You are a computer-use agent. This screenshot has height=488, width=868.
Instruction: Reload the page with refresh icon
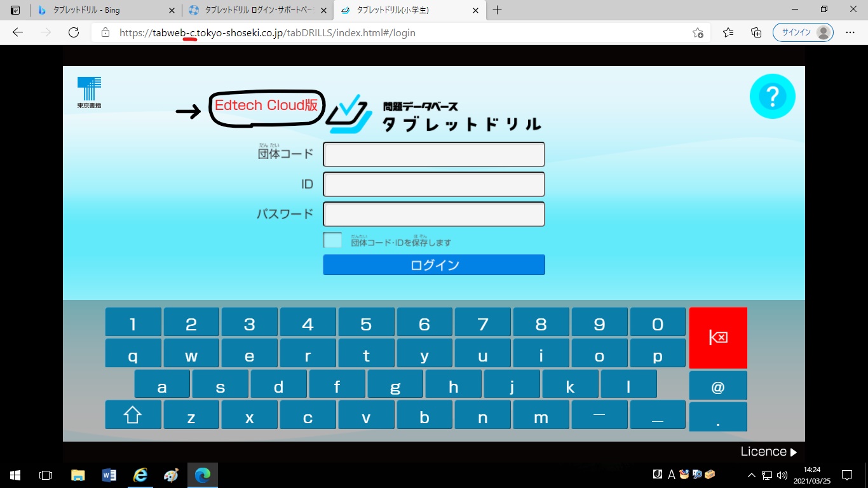[x=74, y=32]
